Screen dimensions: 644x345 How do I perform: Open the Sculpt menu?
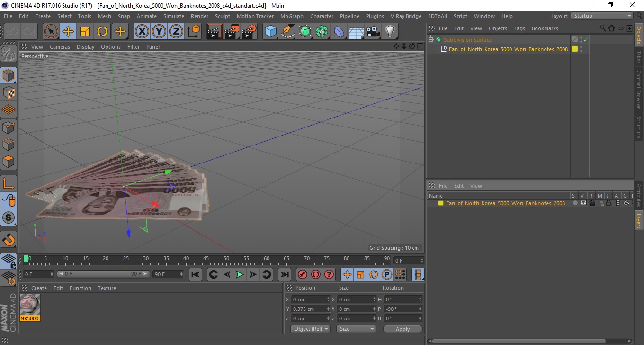[x=223, y=16]
